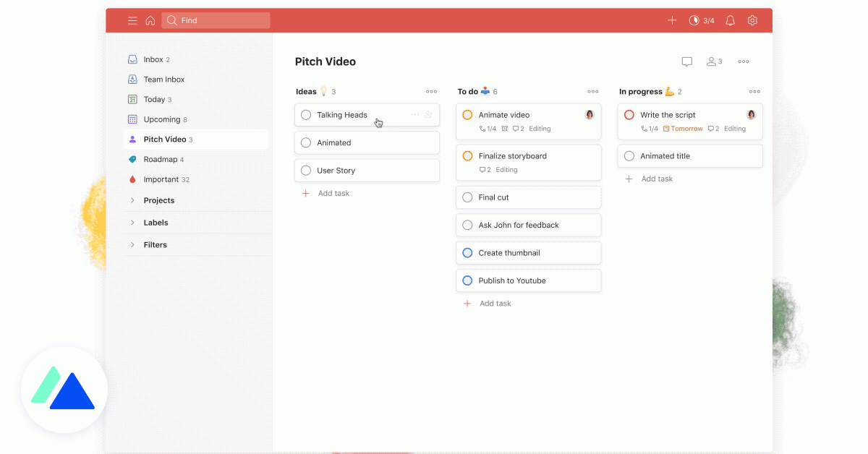
Task: Open the Ideas column options menu
Action: coord(431,91)
